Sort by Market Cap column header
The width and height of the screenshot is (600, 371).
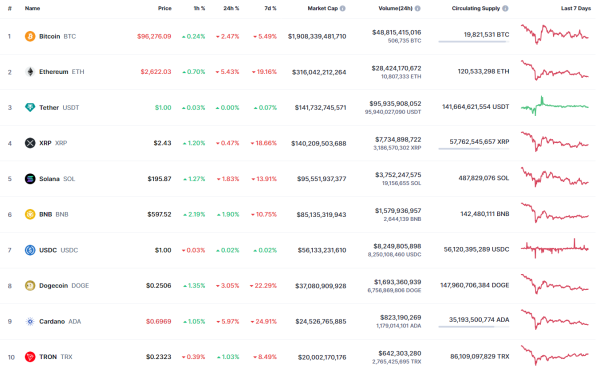[323, 8]
